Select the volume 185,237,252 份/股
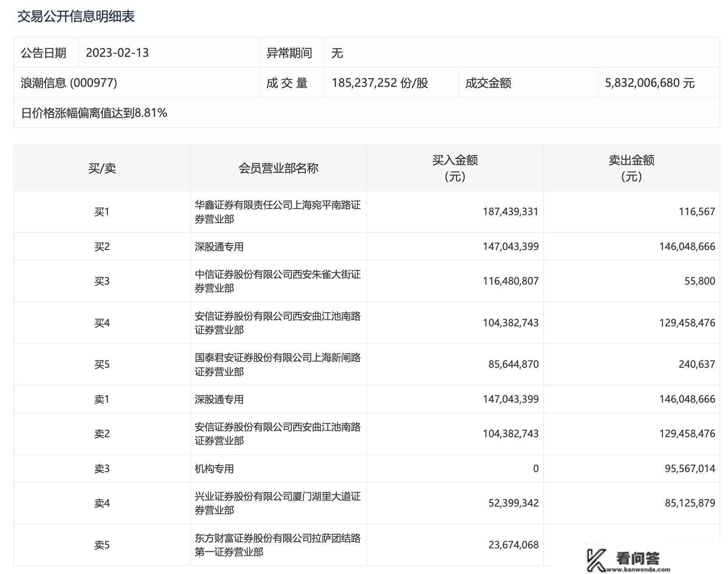The height and width of the screenshot is (574, 728). point(380,83)
